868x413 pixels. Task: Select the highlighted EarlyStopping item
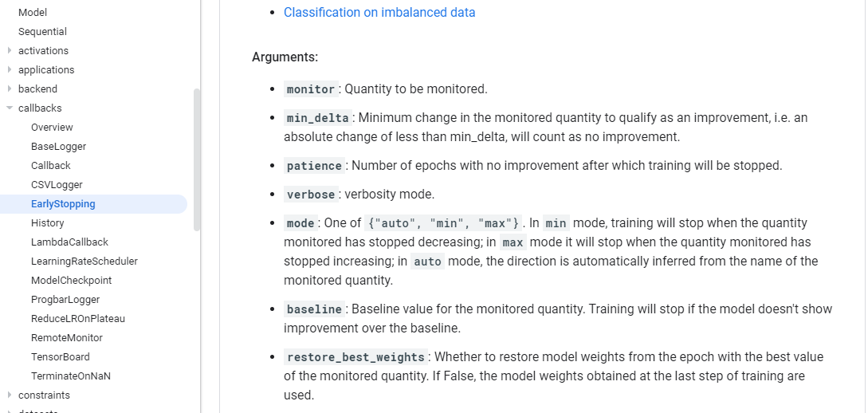tap(63, 204)
